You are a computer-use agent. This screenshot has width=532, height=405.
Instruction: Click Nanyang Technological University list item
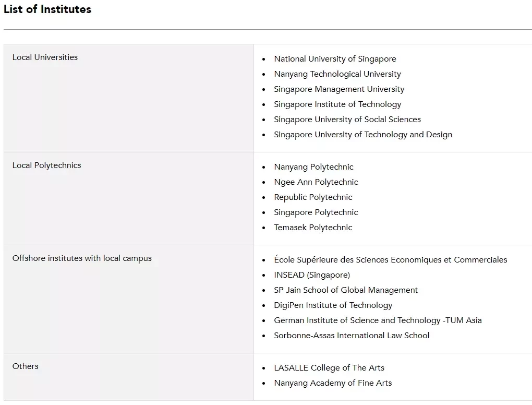pos(337,74)
